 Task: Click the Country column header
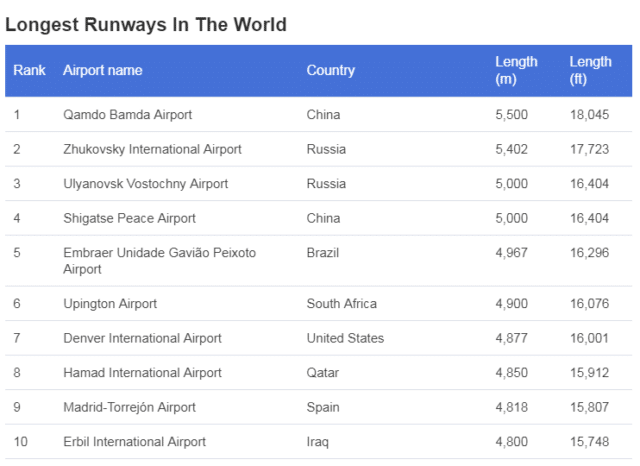(x=331, y=70)
